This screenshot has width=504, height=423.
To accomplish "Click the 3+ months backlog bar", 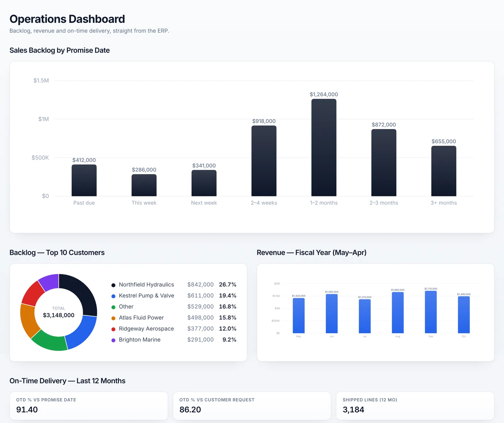I will [444, 171].
